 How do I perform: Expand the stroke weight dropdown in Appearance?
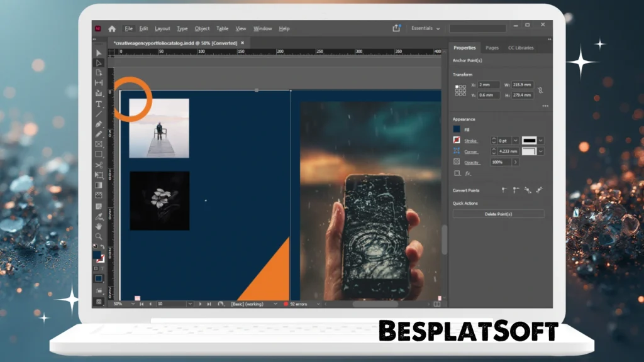515,140
